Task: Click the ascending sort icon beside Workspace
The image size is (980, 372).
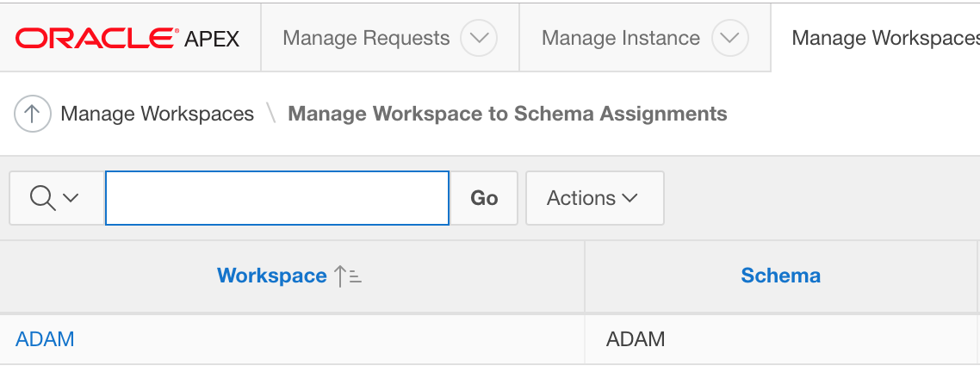Action: coord(348,276)
